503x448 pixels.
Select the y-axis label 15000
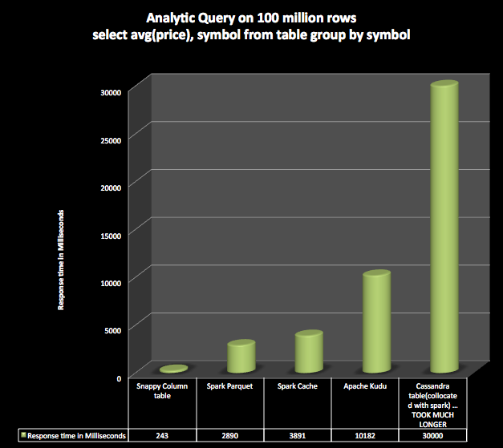(111, 236)
